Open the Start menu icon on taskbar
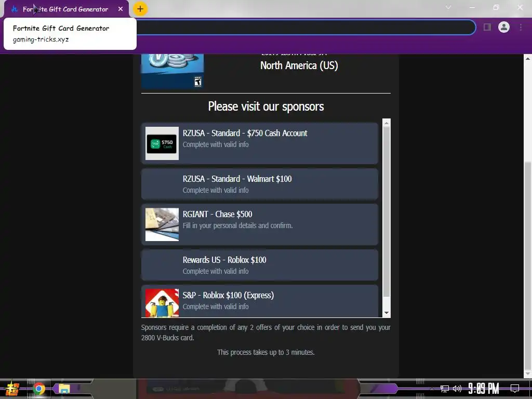The image size is (532, 399). [12, 389]
